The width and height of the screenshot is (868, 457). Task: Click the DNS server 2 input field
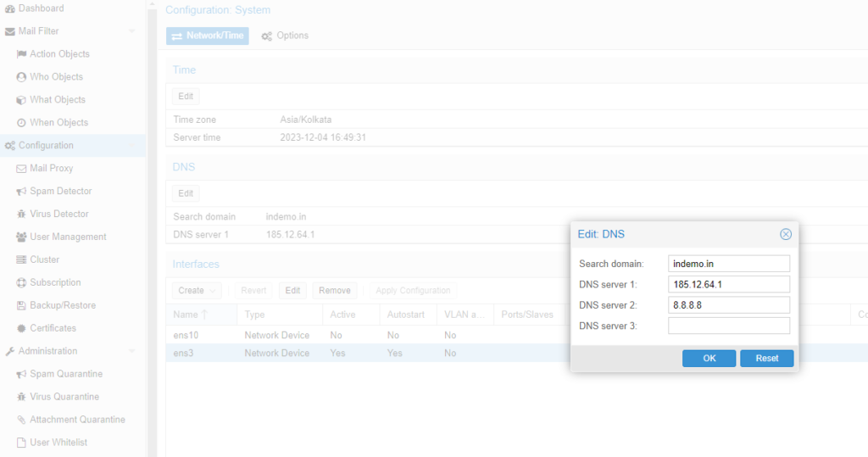[x=728, y=305]
